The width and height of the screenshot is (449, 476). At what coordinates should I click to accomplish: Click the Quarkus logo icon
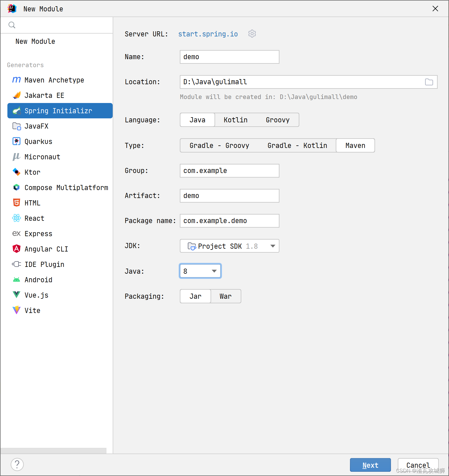(17, 141)
